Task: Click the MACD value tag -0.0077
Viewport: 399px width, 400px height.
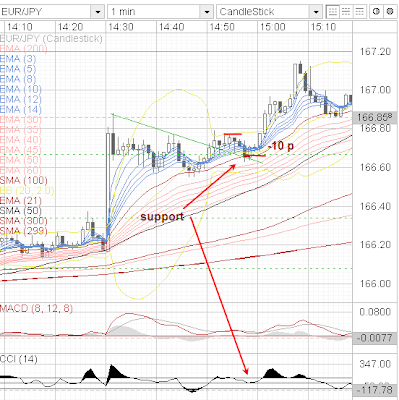Action: pyautogui.click(x=375, y=338)
